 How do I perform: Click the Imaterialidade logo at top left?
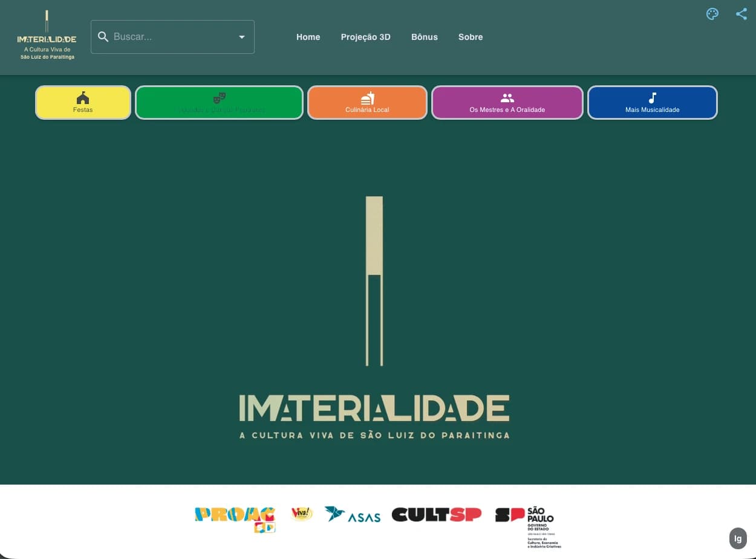[x=47, y=35]
